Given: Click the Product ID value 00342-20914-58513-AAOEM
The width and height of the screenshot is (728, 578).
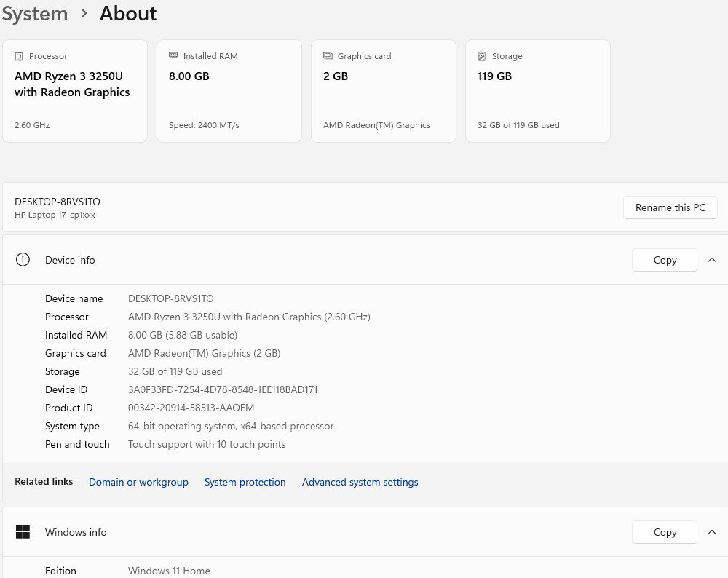Looking at the screenshot, I should pos(191,408).
